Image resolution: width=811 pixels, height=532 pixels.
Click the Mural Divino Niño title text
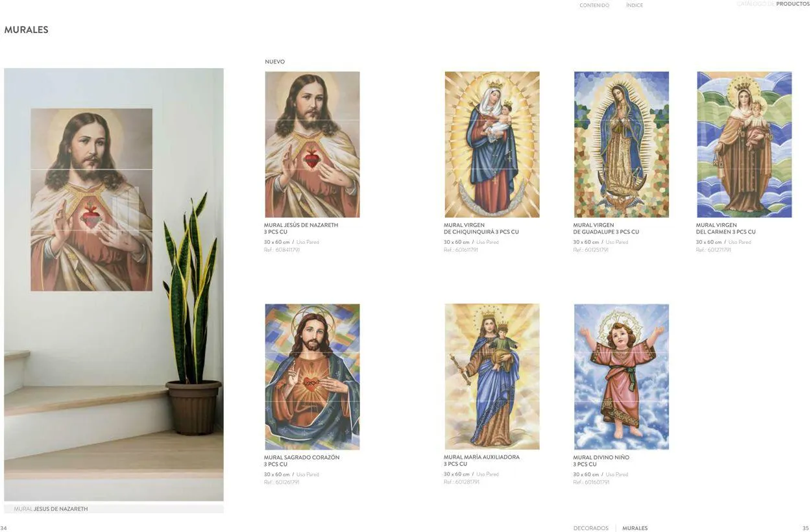click(x=601, y=461)
